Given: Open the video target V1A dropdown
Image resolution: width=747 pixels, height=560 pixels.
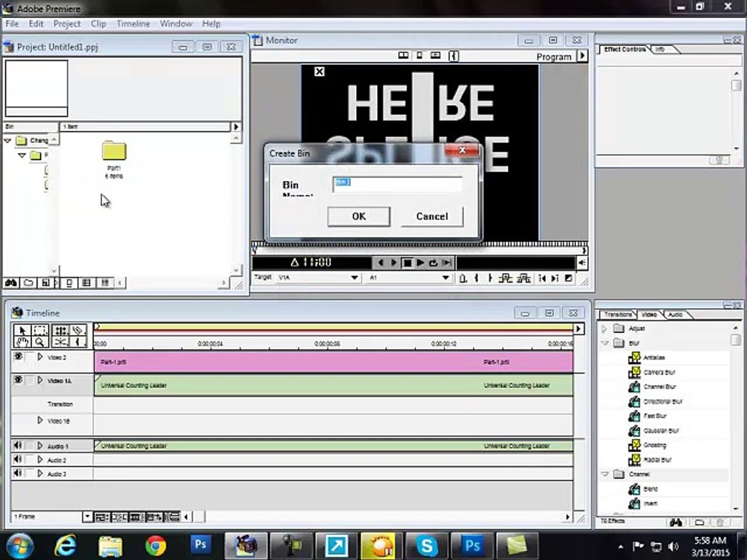Looking at the screenshot, I should point(355,278).
